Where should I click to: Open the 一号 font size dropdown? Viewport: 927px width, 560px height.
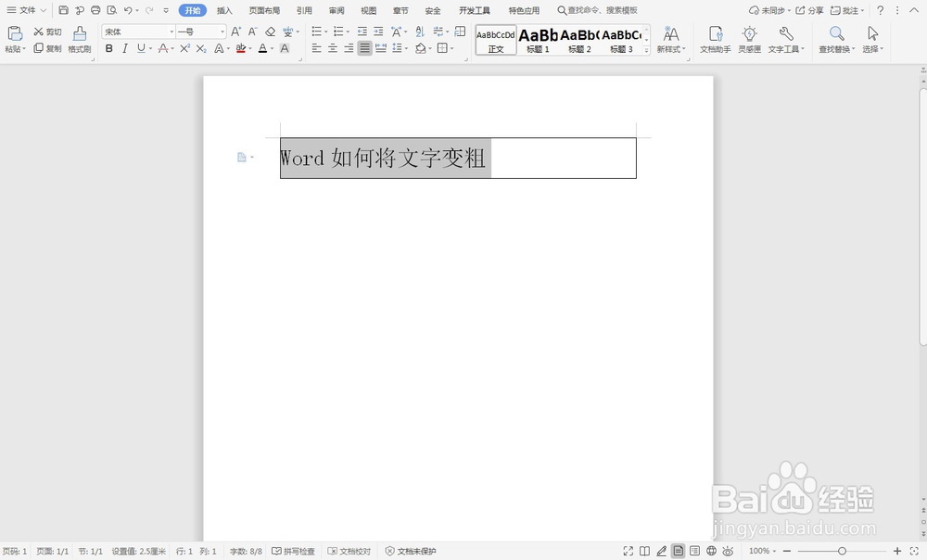point(221,31)
